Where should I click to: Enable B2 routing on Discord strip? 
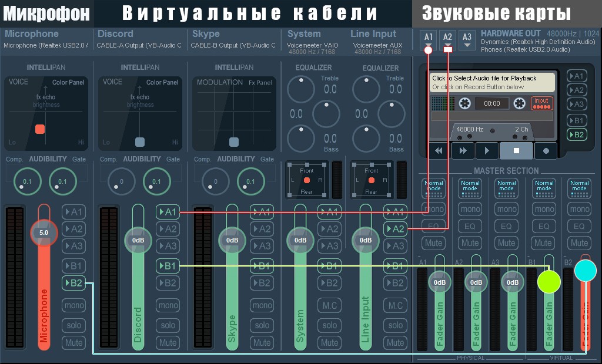(168, 283)
